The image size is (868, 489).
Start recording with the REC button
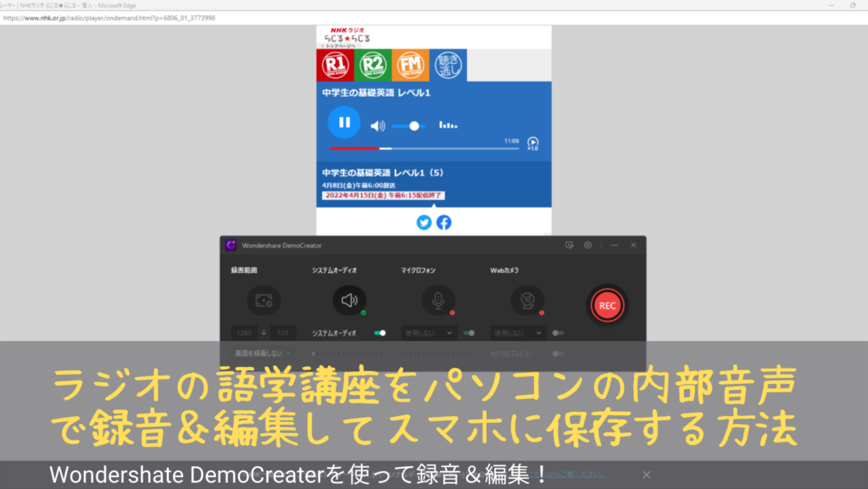(607, 305)
